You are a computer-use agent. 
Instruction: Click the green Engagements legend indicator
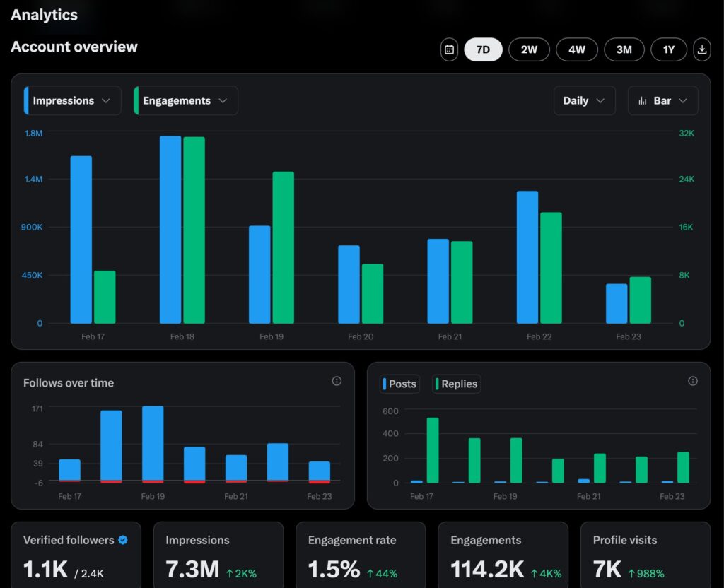[x=137, y=100]
